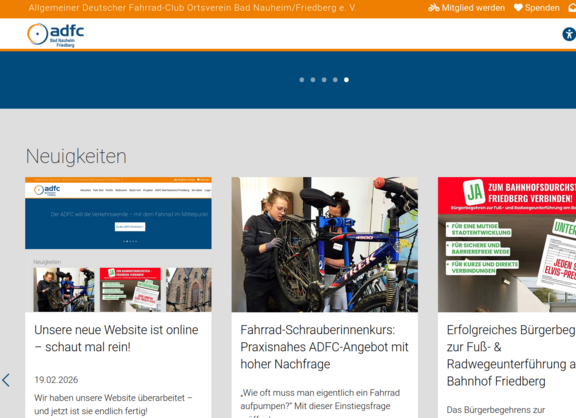Click the bike repair workshop photo

[325, 245]
